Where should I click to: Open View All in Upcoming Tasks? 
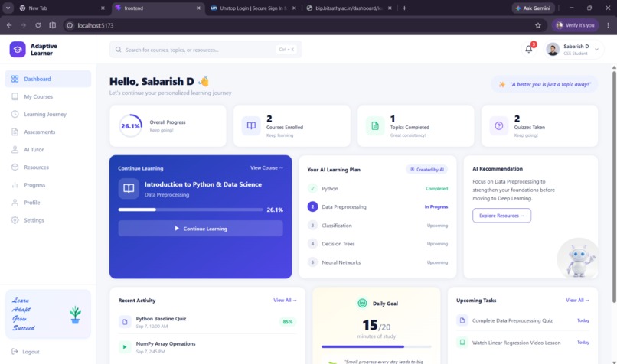(x=577, y=300)
